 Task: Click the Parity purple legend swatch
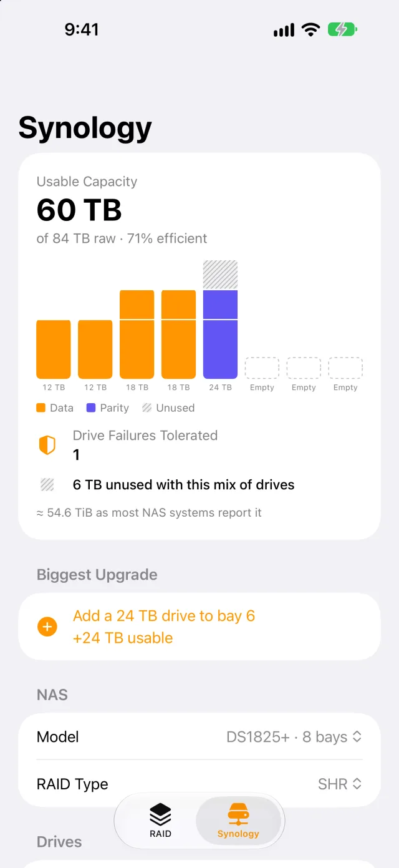pyautogui.click(x=91, y=407)
